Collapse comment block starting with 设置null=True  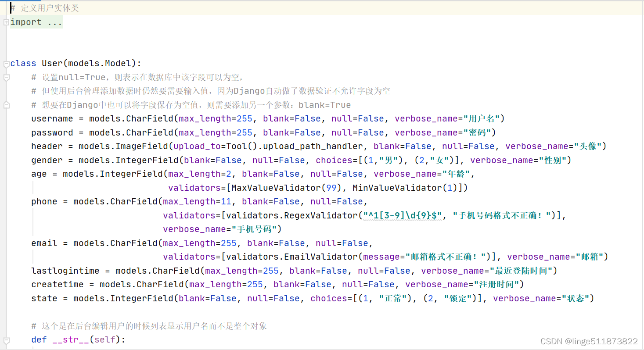tap(6, 78)
